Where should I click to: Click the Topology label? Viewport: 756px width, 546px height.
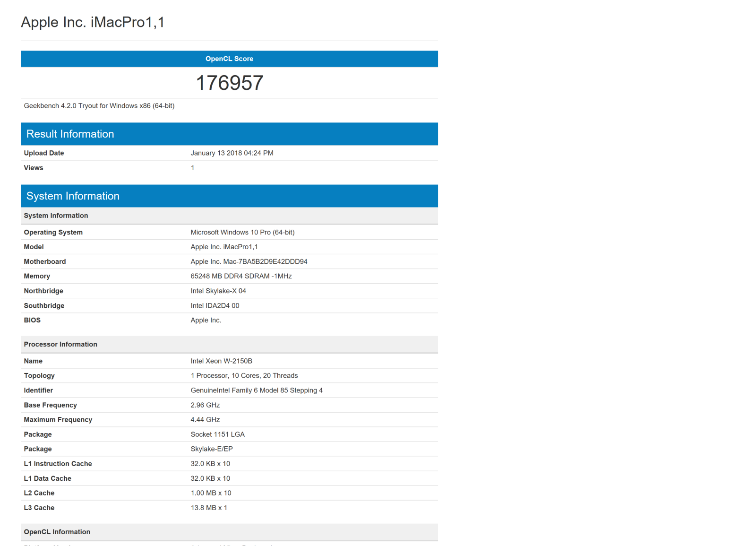click(39, 376)
